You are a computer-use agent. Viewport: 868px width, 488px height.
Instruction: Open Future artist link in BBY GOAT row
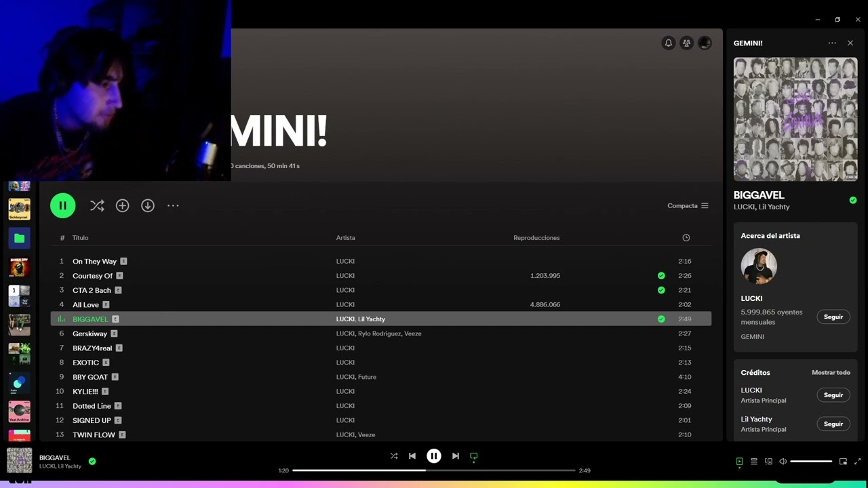(x=367, y=377)
